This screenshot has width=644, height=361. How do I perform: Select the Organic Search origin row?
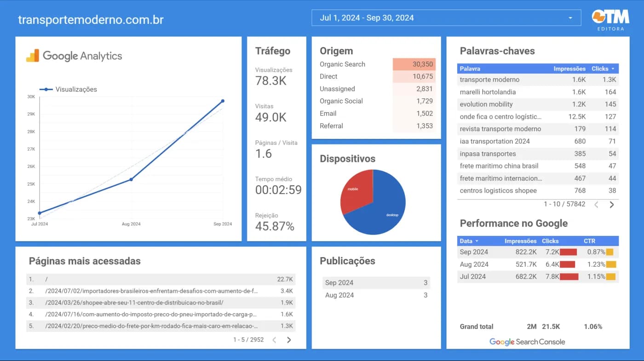click(x=342, y=64)
